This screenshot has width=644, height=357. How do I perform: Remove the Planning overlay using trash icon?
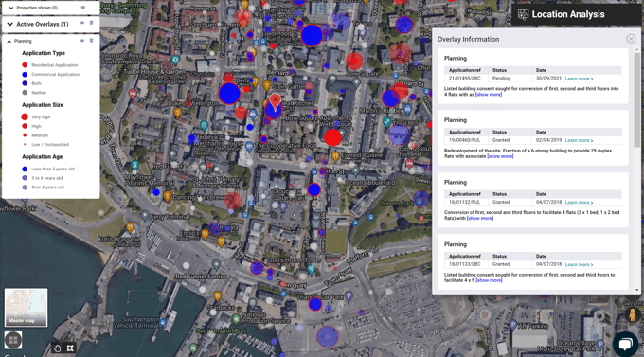click(x=91, y=41)
